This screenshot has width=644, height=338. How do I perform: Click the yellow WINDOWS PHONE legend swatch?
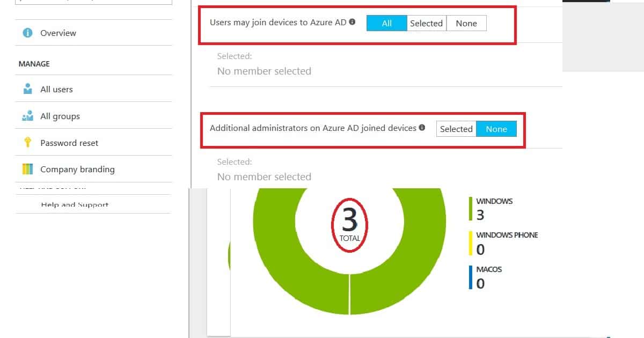(471, 243)
